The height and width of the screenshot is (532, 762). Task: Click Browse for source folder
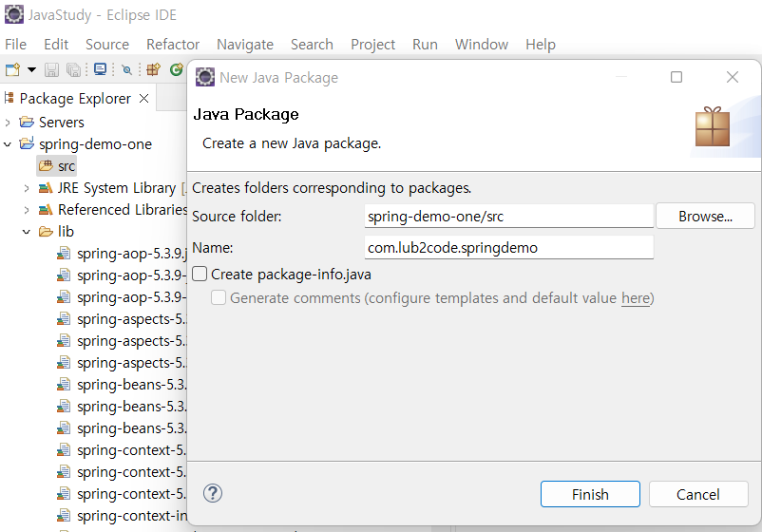705,217
